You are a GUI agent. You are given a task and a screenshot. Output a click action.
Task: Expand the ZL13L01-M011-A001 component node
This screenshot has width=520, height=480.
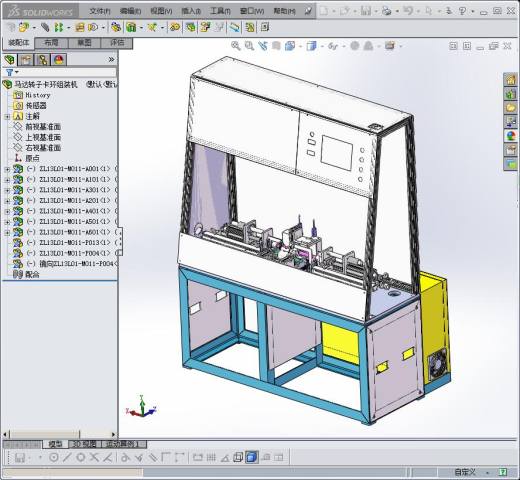[x=7, y=169]
